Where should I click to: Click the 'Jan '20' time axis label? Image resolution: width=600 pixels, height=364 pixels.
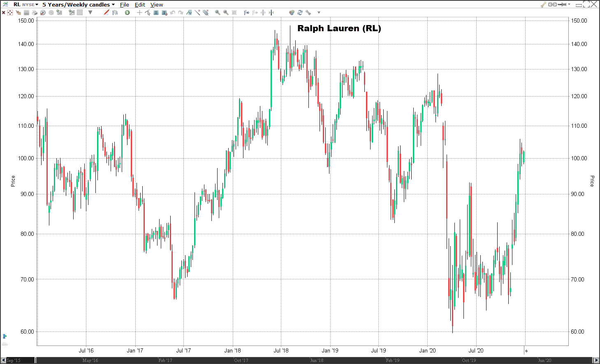tap(427, 350)
